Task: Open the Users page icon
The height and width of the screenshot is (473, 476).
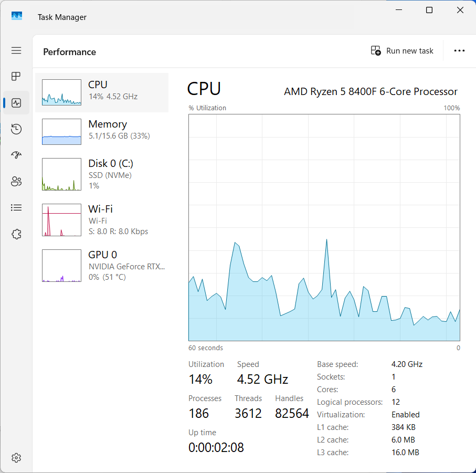Action: point(16,182)
